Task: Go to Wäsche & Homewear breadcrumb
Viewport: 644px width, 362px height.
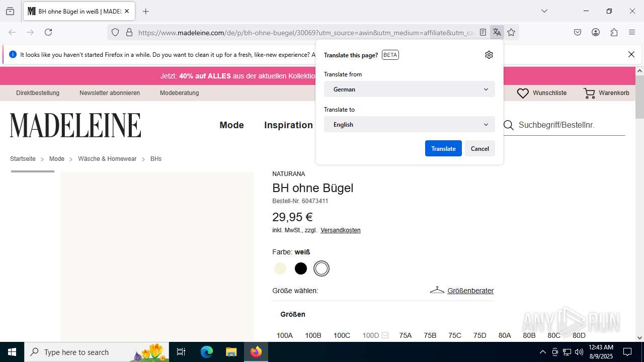Action: (107, 159)
